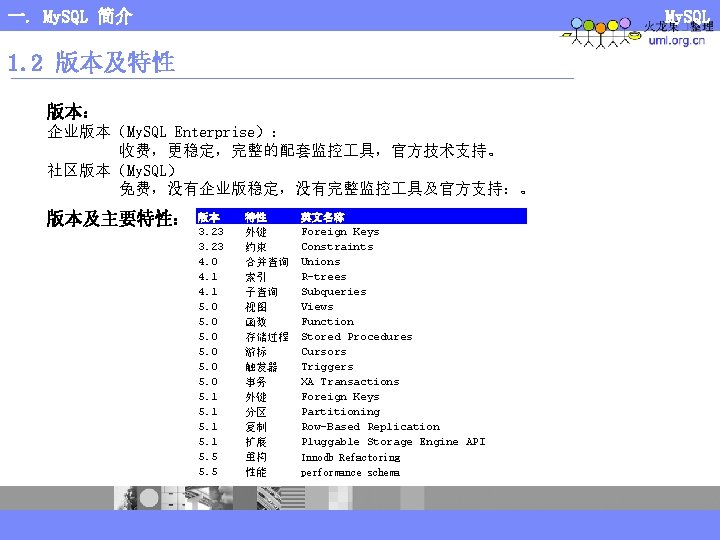Viewport: 720px width, 540px height.
Task: Select the '社区版本 (MySQL)' line
Action: 112,170
